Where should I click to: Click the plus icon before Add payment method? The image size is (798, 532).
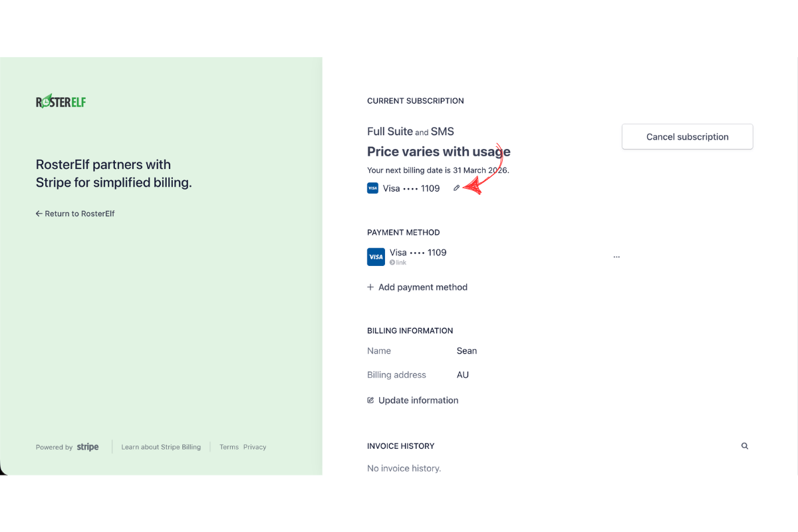pos(370,287)
